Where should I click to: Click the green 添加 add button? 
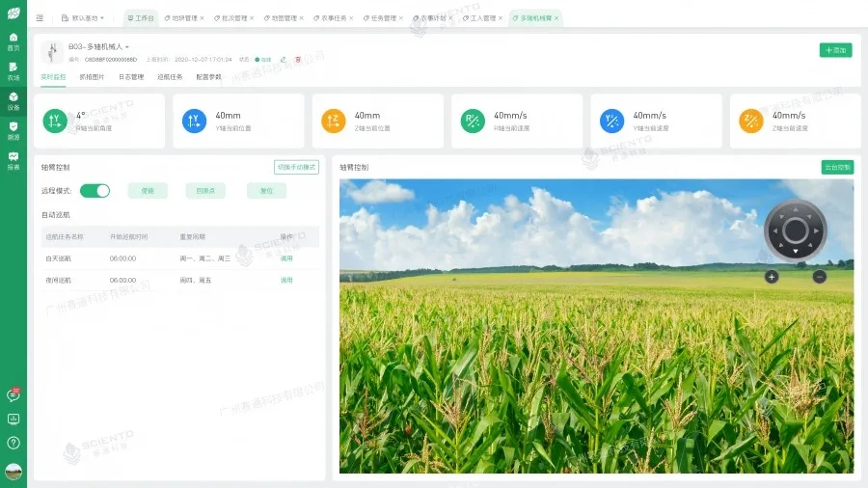click(x=835, y=50)
